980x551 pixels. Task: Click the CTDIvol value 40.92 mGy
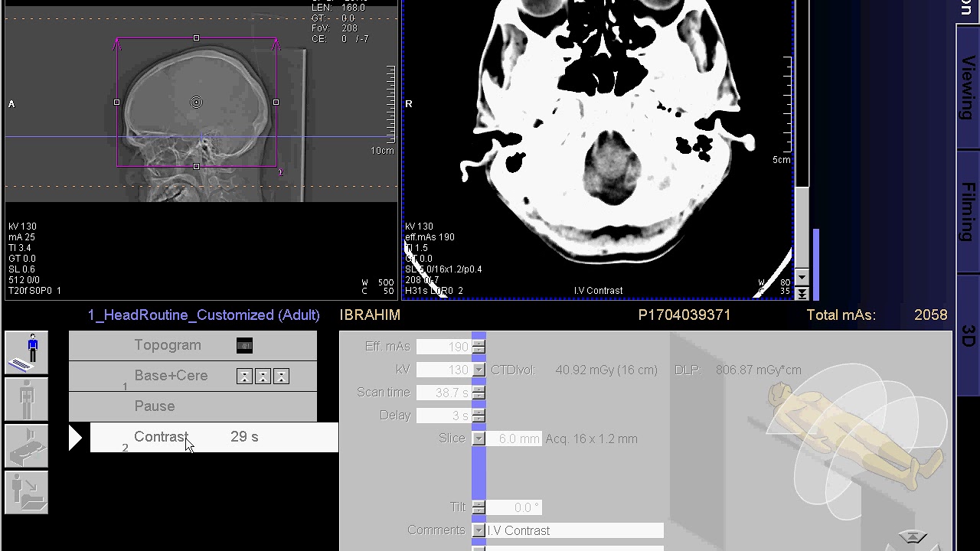point(606,370)
